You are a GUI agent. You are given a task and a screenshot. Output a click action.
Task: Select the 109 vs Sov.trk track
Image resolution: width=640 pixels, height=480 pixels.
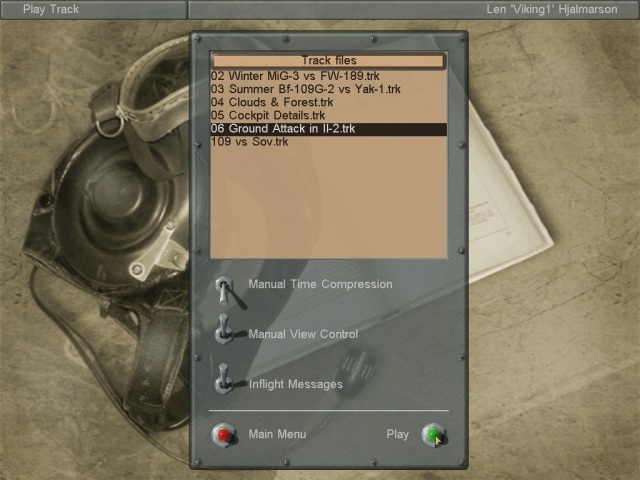point(249,142)
